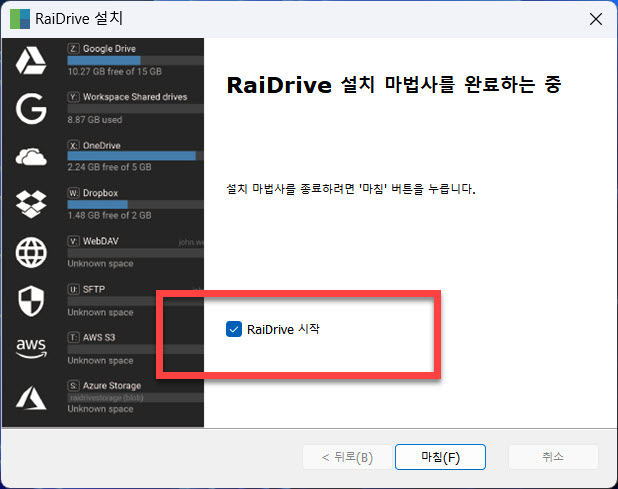The image size is (618, 489).
Task: Click the 'RaiDrive 설치' window title
Action: [79, 19]
